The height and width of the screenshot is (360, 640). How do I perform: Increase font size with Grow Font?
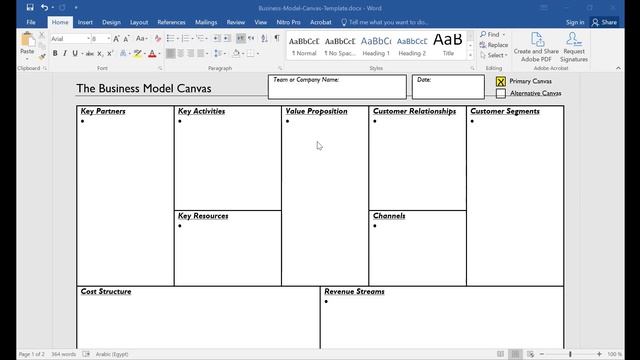116,39
